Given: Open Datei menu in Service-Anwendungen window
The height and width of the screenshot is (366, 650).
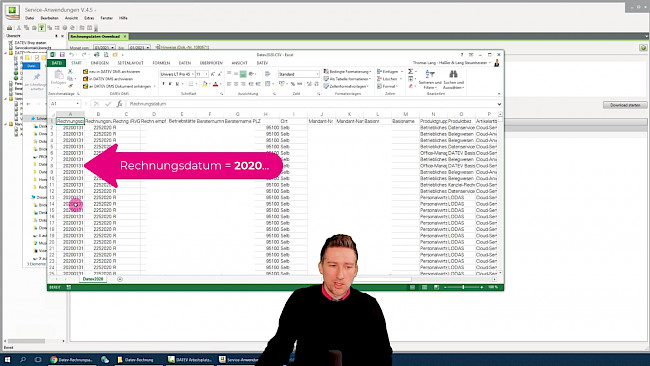Looking at the screenshot, I should (x=30, y=18).
